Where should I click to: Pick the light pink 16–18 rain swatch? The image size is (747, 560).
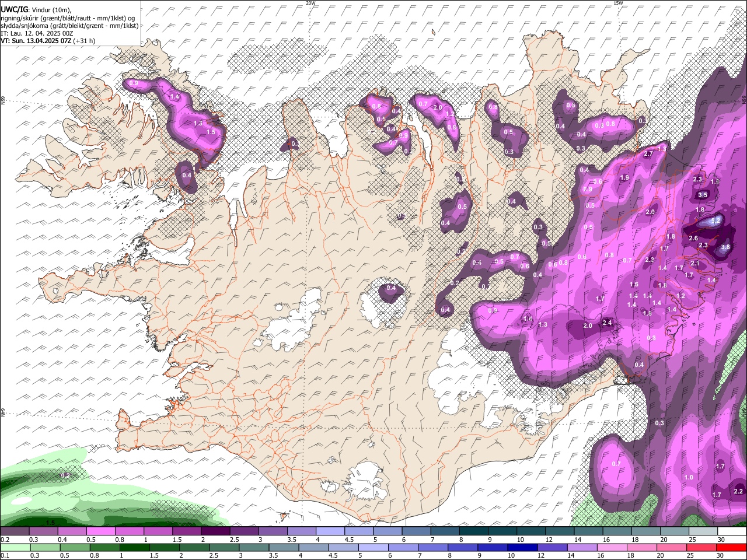[x=612, y=547]
